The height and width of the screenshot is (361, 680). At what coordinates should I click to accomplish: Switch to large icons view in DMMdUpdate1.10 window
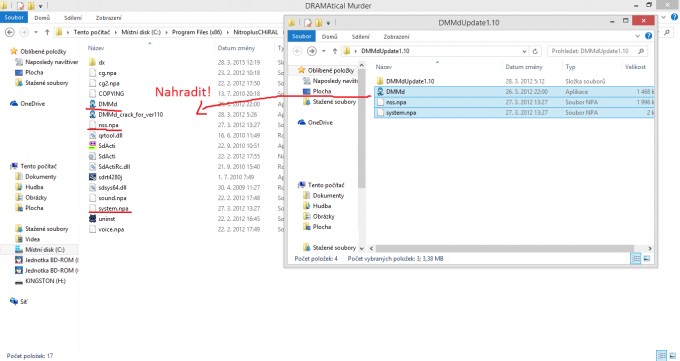[647, 259]
